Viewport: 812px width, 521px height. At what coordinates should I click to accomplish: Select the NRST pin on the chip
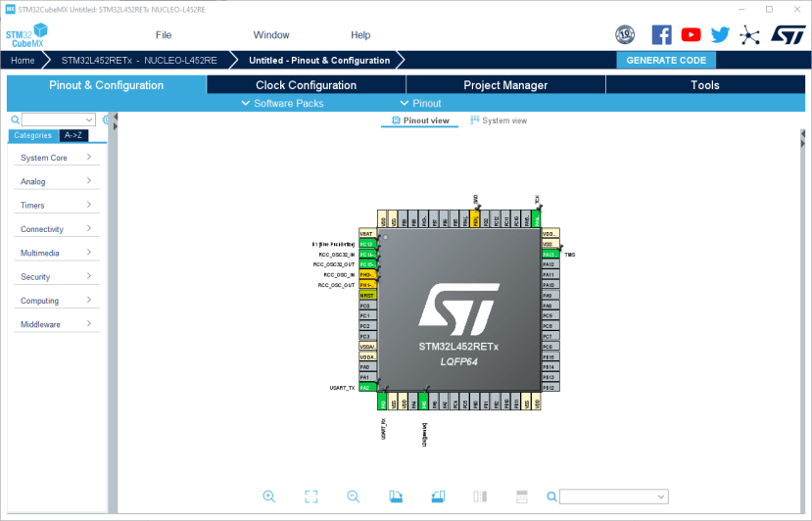pyautogui.click(x=367, y=295)
